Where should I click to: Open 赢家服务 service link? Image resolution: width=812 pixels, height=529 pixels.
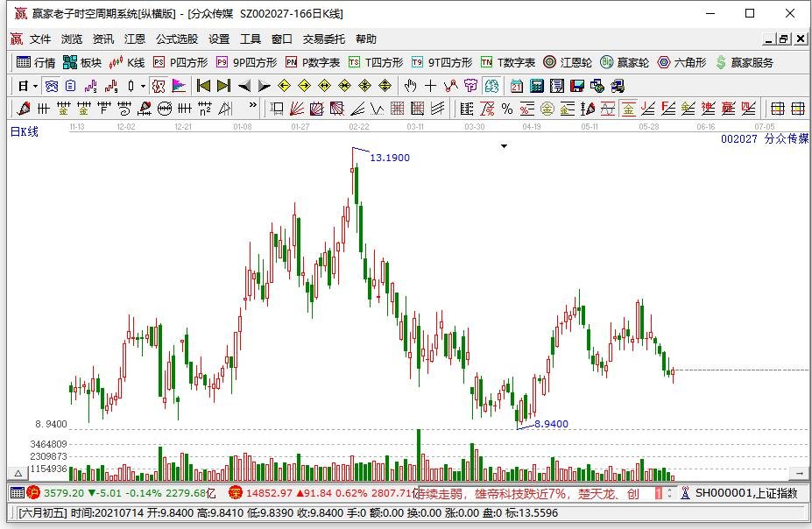745,63
